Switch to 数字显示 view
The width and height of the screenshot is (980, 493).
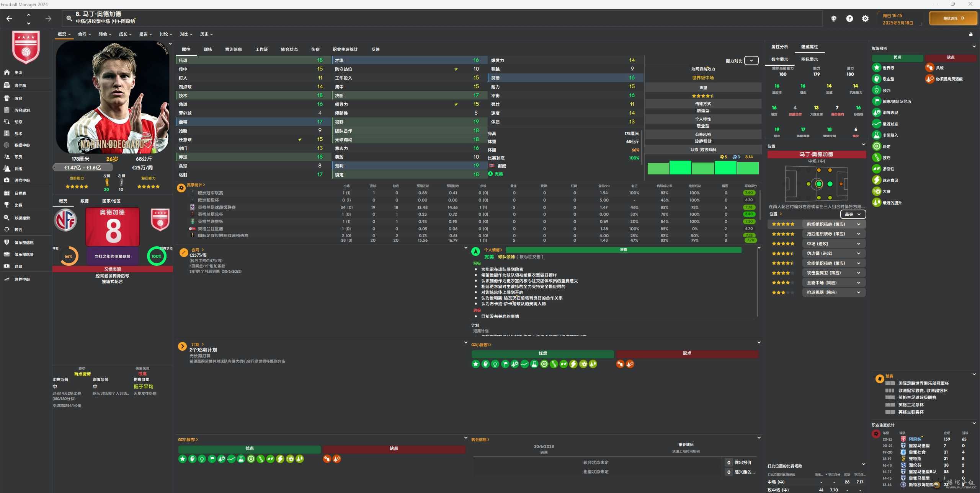click(779, 60)
